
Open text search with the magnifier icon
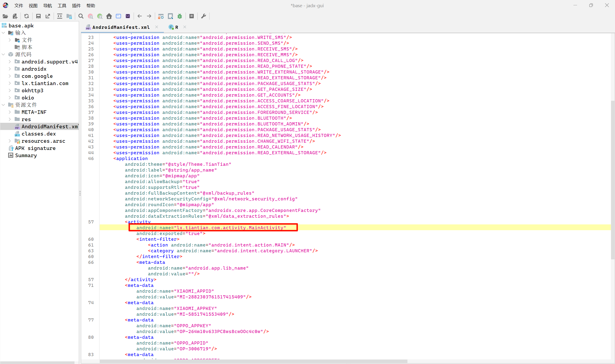81,16
